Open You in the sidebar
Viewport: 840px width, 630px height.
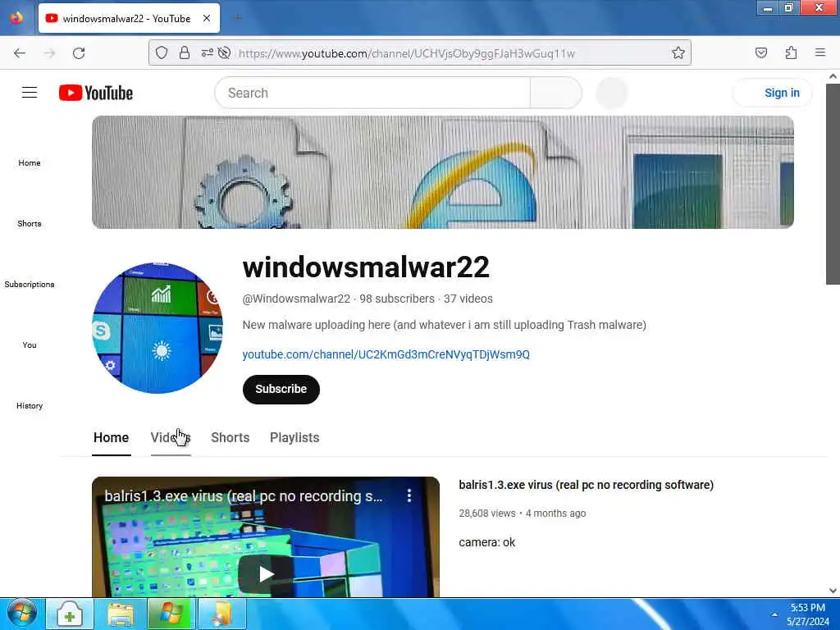tap(30, 345)
